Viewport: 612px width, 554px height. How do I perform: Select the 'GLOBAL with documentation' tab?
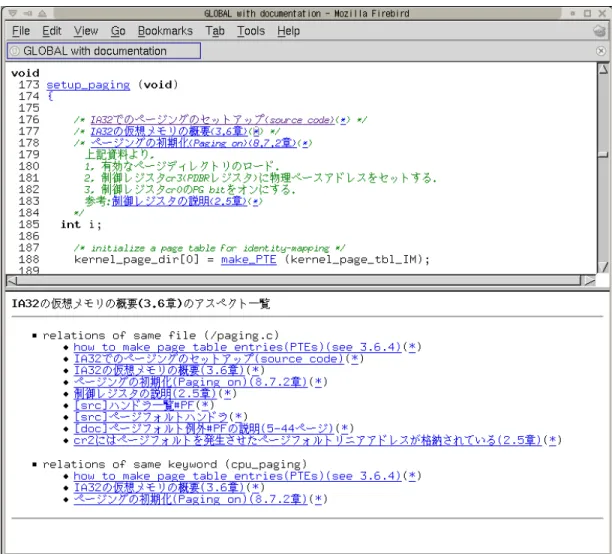104,51
